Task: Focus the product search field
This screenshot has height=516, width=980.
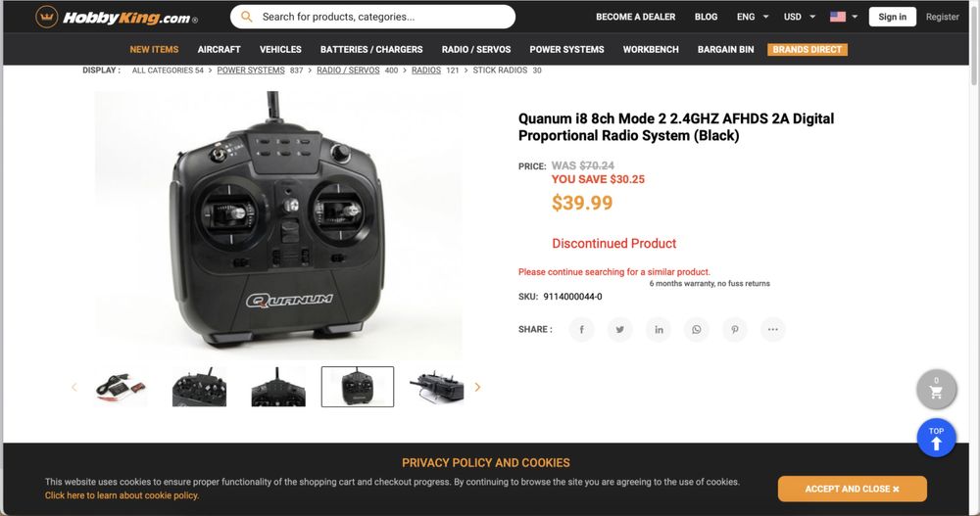Action: [x=372, y=17]
